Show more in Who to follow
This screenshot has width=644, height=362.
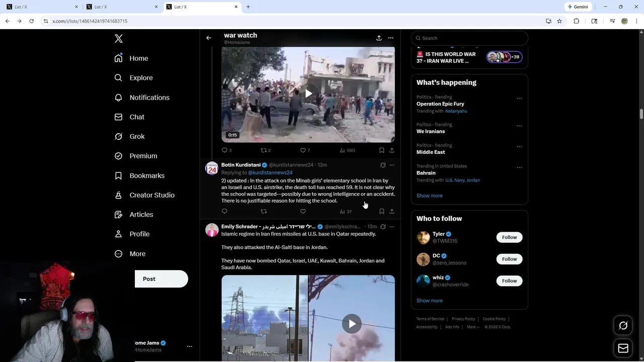(x=429, y=301)
